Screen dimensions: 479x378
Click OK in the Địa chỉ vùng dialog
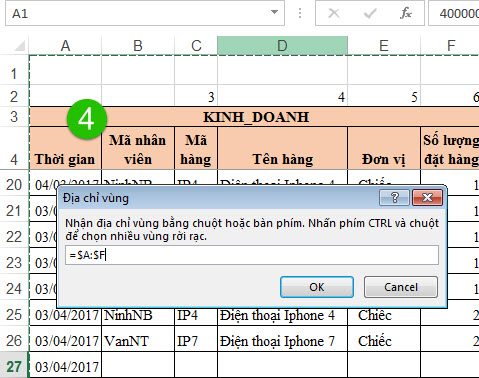317,287
